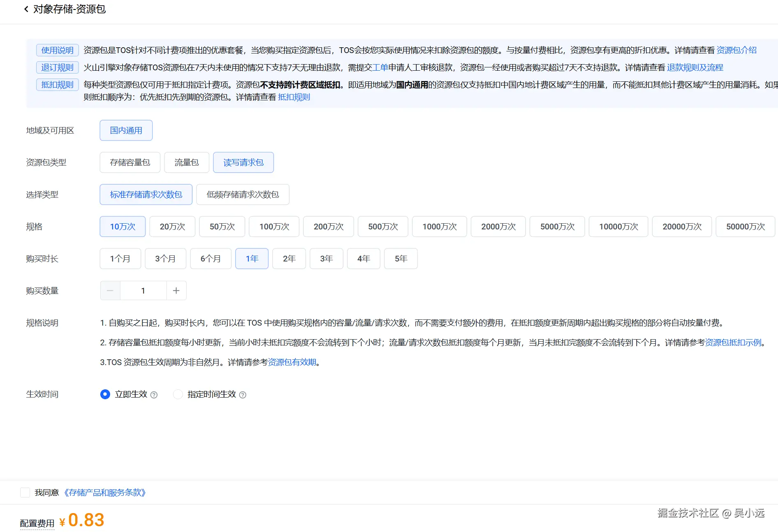Click the purchase quantity input field
778x532 pixels.
point(143,290)
